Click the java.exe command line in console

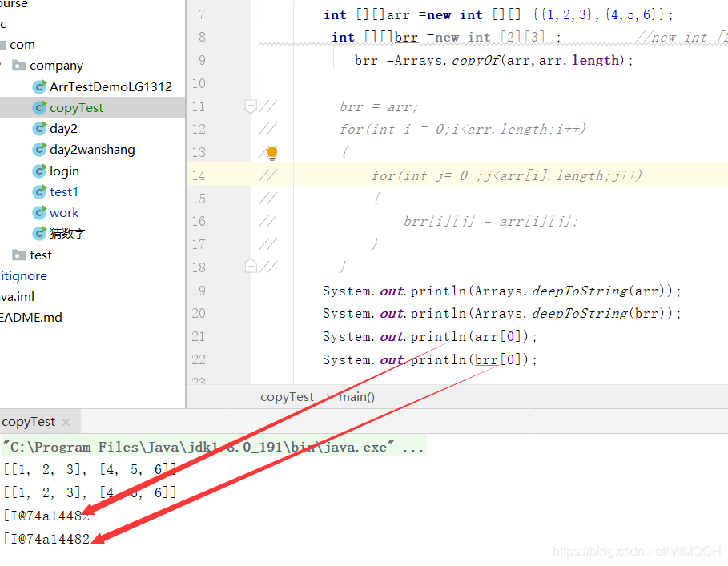pos(216,447)
